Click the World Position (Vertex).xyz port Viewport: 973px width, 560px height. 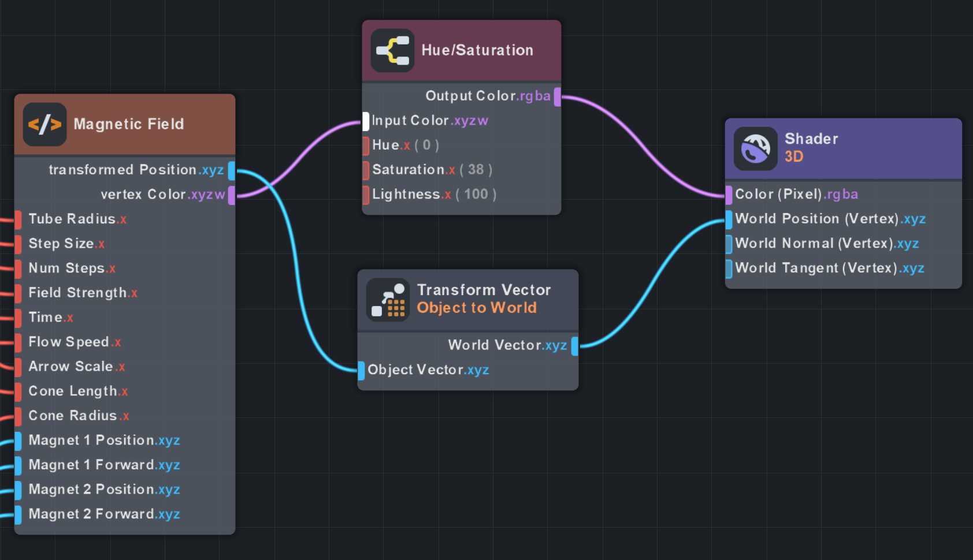pyautogui.click(x=728, y=219)
